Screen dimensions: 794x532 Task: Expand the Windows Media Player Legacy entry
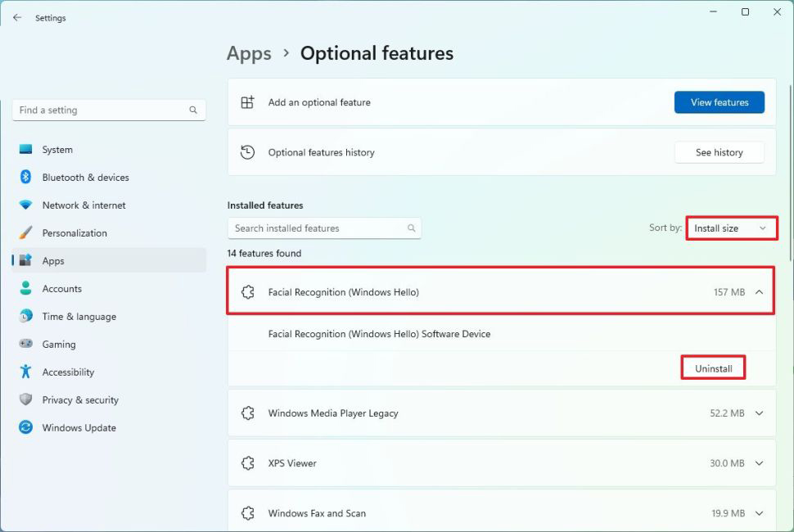[x=759, y=414]
